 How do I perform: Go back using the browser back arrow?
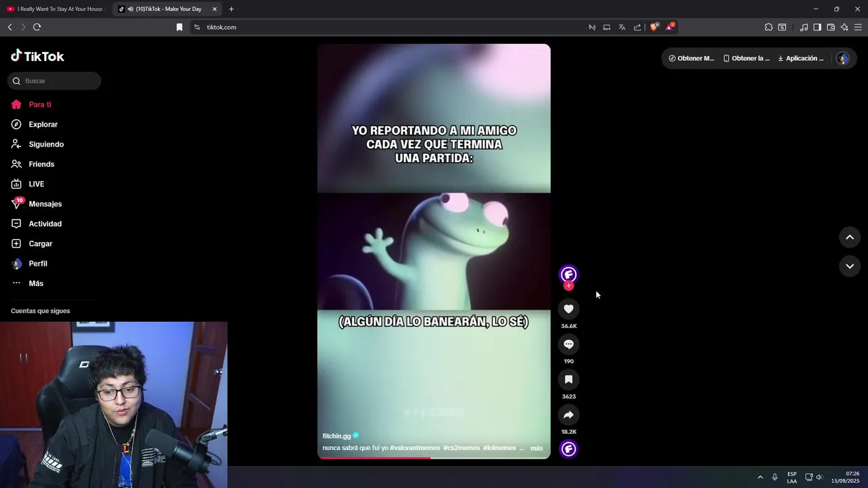10,27
